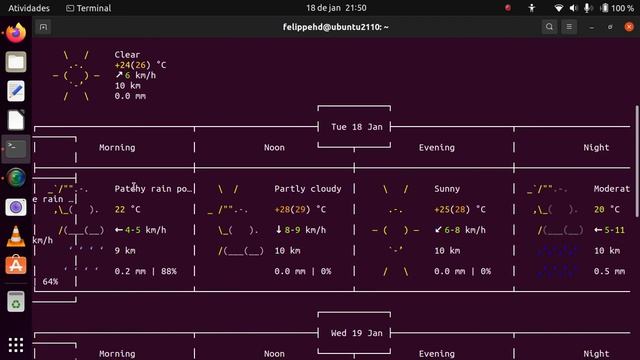Click the window title felippehd@ubuntu2110

click(336, 27)
